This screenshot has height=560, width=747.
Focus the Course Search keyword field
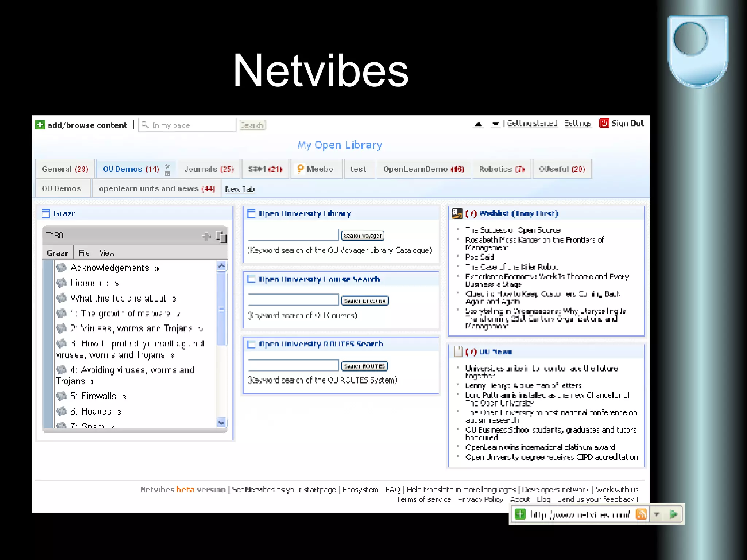tap(294, 300)
